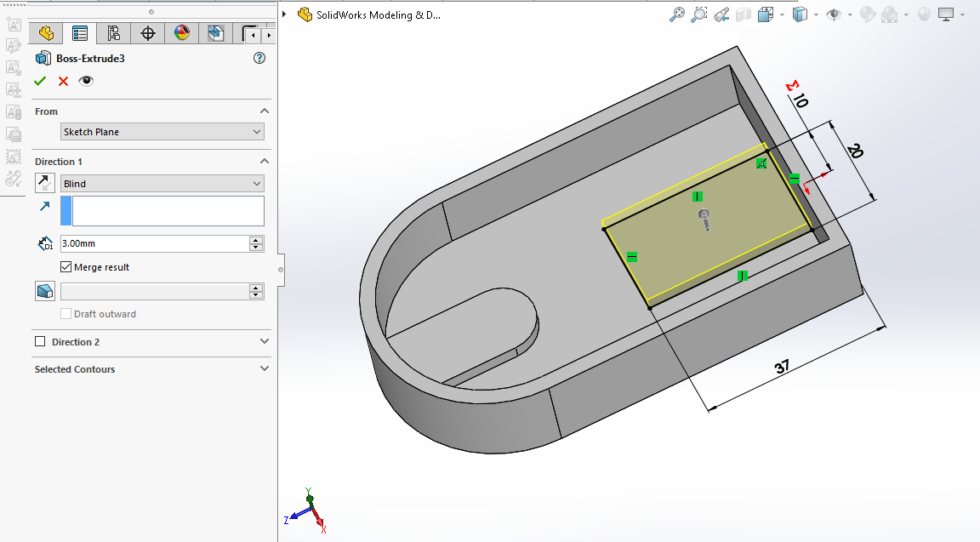The height and width of the screenshot is (542, 980).
Task: Expand the Selected Contours section
Action: [x=264, y=369]
